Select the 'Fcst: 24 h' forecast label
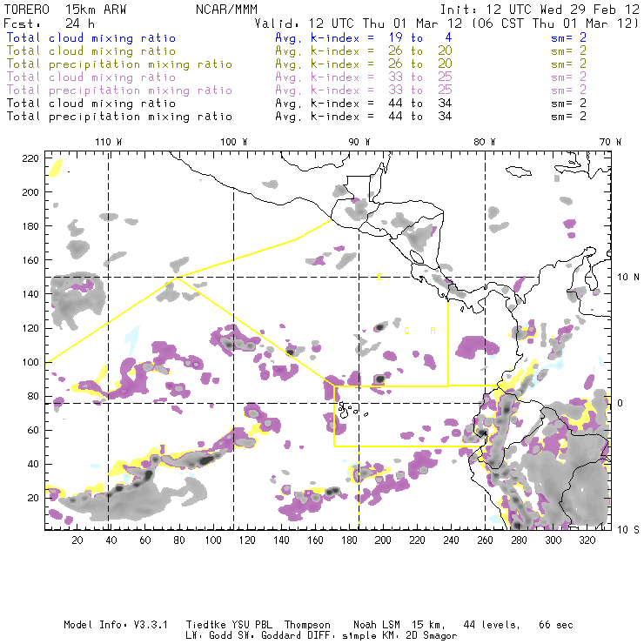 pyautogui.click(x=49, y=23)
